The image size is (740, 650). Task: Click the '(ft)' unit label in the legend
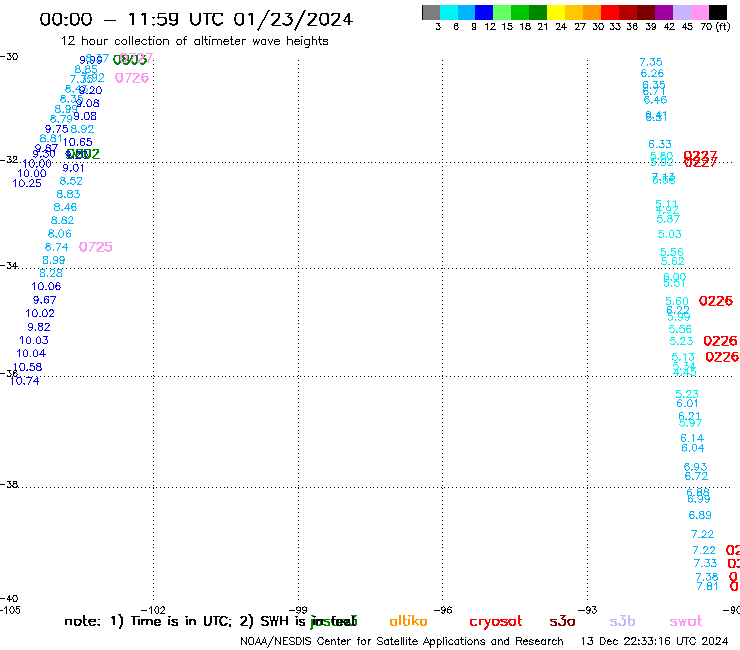pos(723,26)
